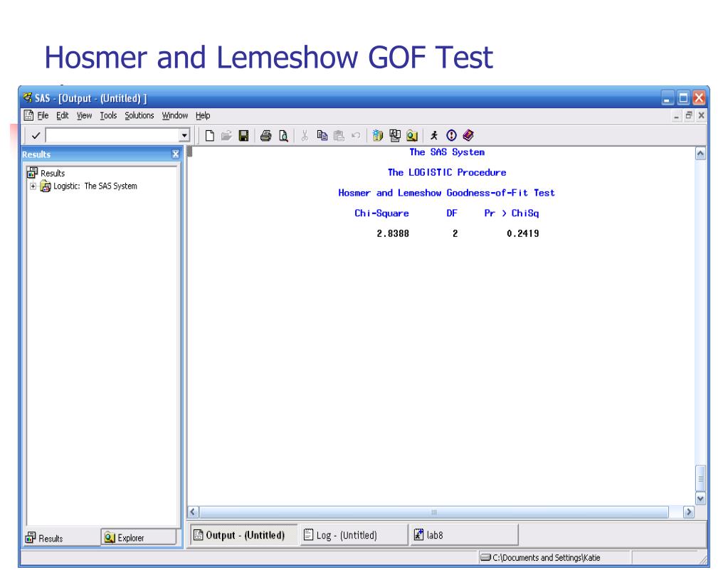This screenshot has height=587, width=728.
Task: Click the Paste clipboard icon
Action: tap(339, 135)
